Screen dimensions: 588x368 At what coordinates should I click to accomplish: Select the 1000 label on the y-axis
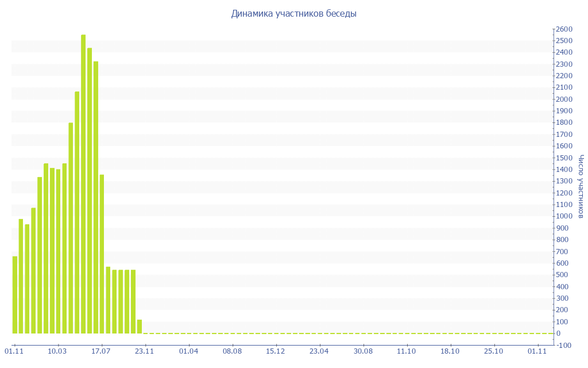[x=564, y=216]
